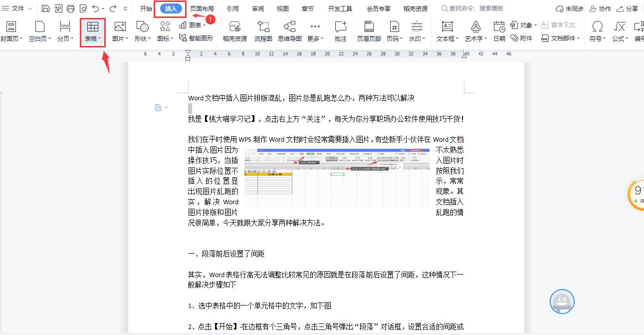Click the 思维导图 mind map icon
644x335 pixels.
pos(289,31)
